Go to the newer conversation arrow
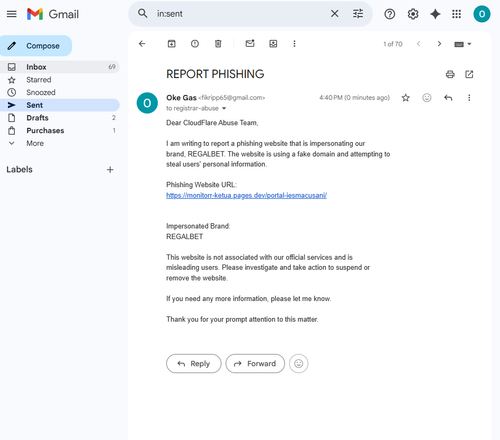Image resolution: width=500 pixels, height=440 pixels. pyautogui.click(x=419, y=44)
